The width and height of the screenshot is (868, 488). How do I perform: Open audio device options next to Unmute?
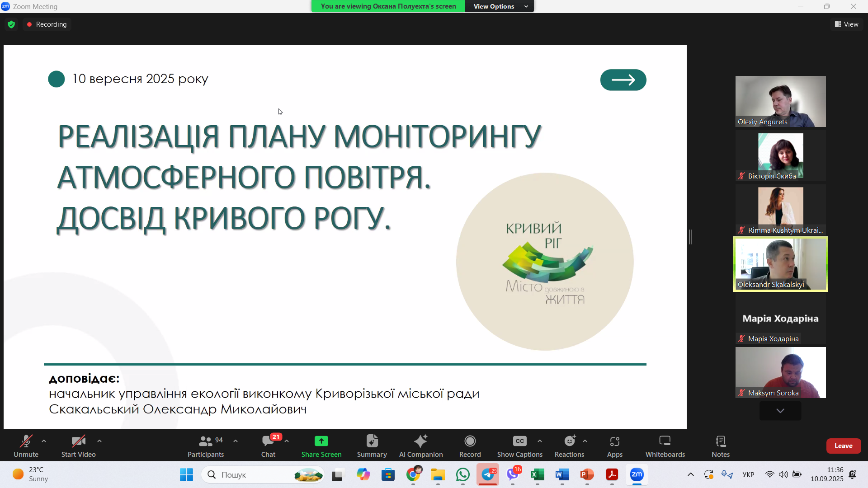tap(43, 441)
